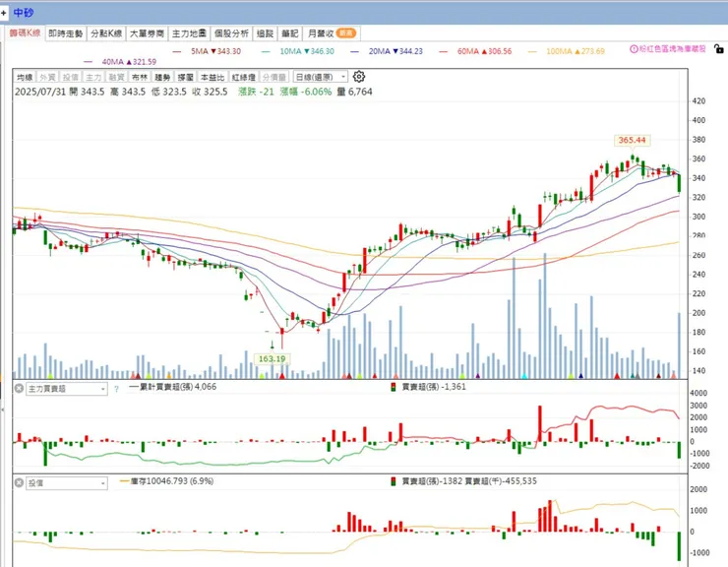Click the 20MA legend line swatch
The width and height of the screenshot is (728, 567).
point(355,51)
